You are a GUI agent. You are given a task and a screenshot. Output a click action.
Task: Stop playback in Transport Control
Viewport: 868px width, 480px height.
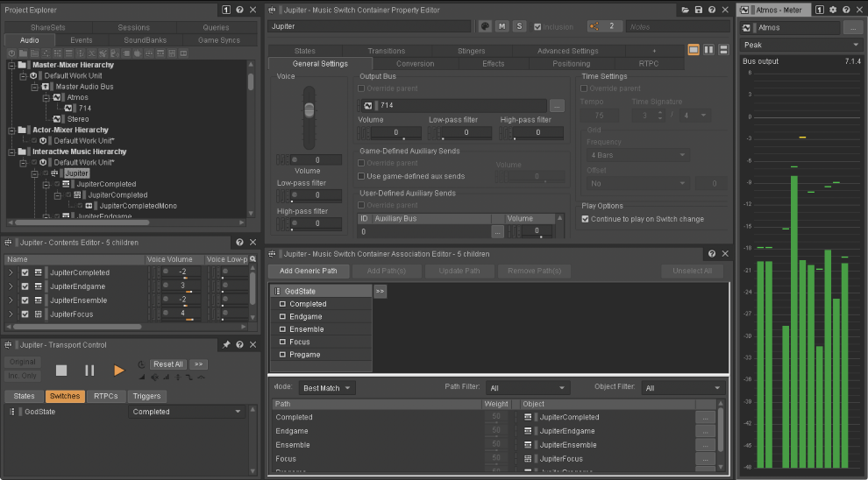point(61,370)
